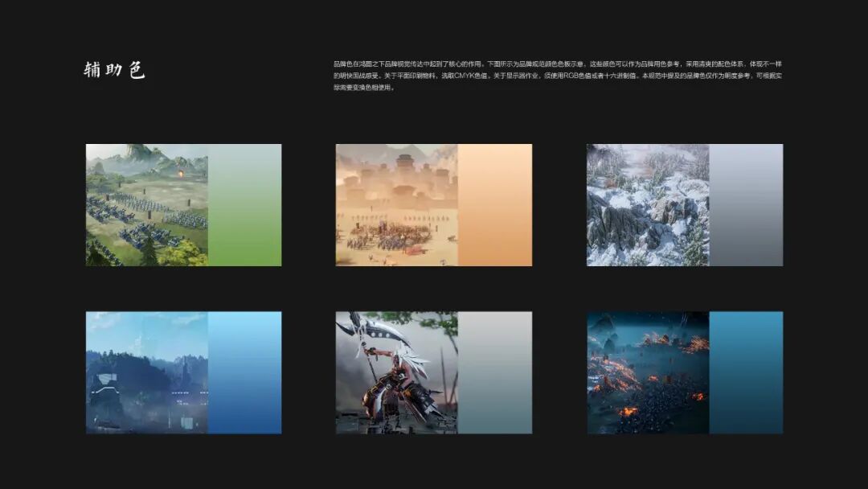
Task: Pick the gray-teal gradient swatch beside warrior
Action: [495, 372]
